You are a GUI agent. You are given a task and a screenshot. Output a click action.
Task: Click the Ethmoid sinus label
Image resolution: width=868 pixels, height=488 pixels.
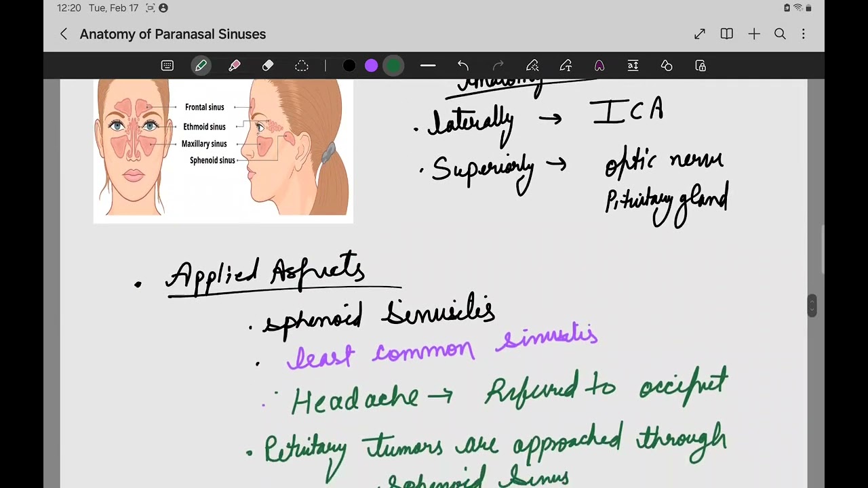click(204, 127)
